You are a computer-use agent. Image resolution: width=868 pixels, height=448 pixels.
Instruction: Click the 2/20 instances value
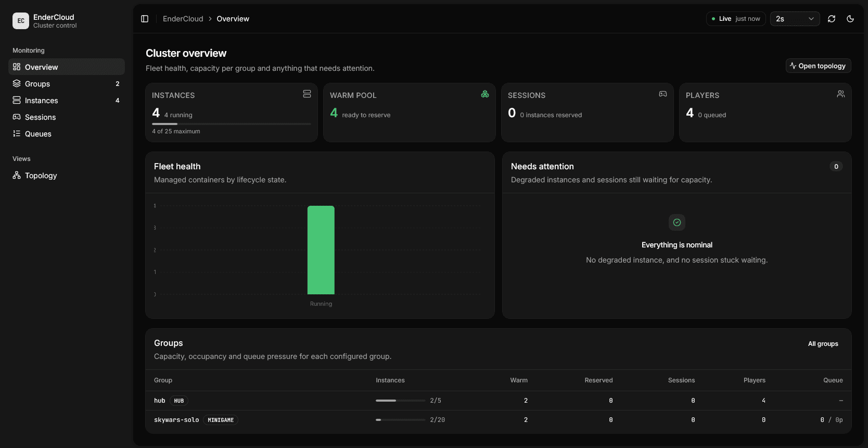tap(438, 420)
